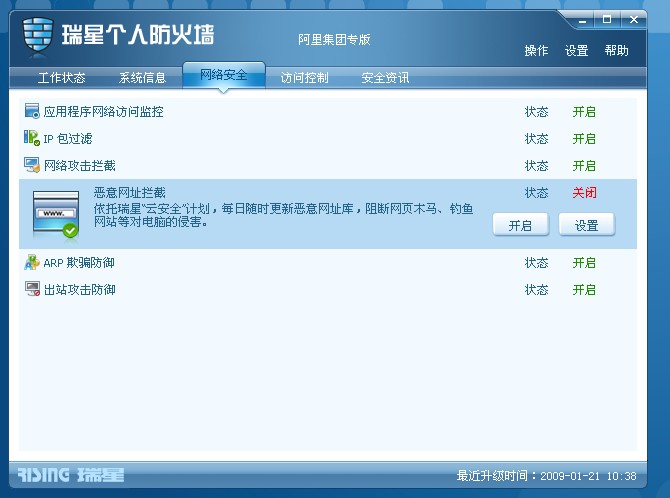The width and height of the screenshot is (670, 498).
Task: Select the ARP 欺骗防御 row label
Action: point(79,262)
